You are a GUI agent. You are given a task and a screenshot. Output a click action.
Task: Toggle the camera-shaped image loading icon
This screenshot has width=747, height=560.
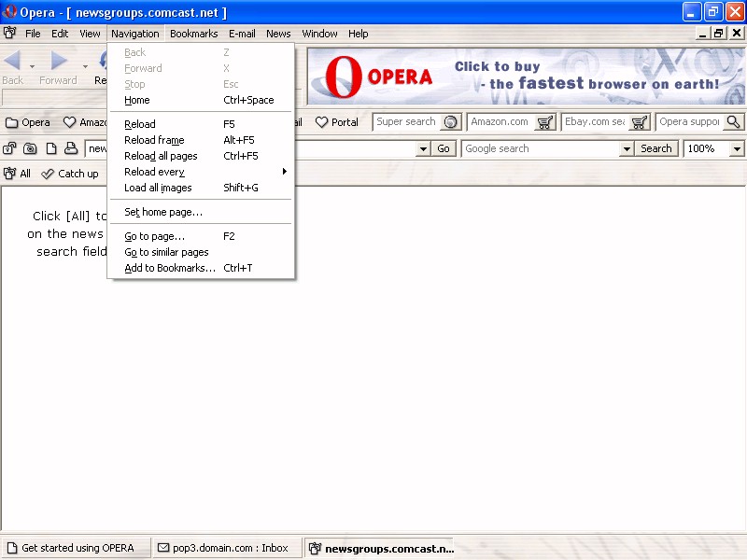point(30,148)
